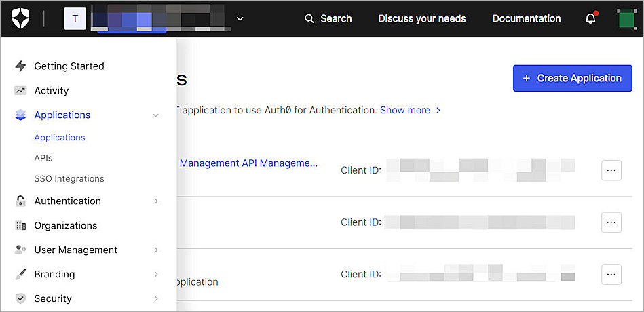644x312 pixels.
Task: Click the Branding brush icon
Action: [x=20, y=274]
